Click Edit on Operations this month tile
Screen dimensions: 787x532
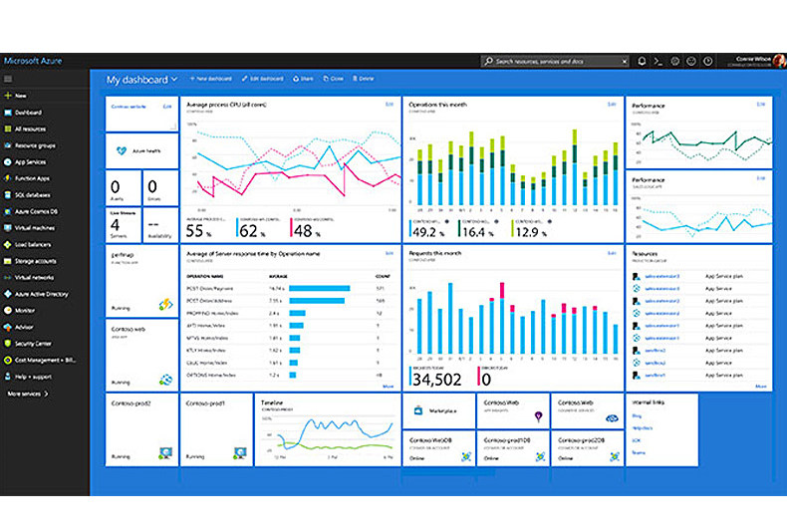(x=612, y=105)
